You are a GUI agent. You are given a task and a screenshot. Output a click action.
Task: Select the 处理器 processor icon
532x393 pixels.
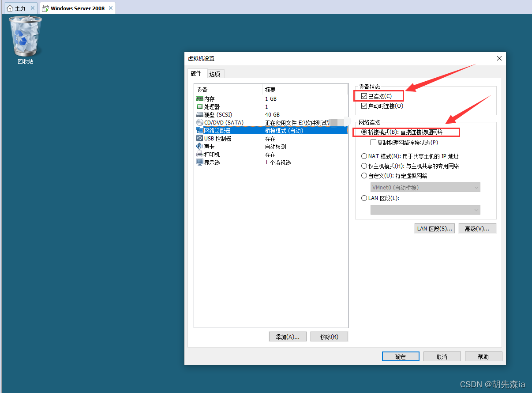[200, 107]
